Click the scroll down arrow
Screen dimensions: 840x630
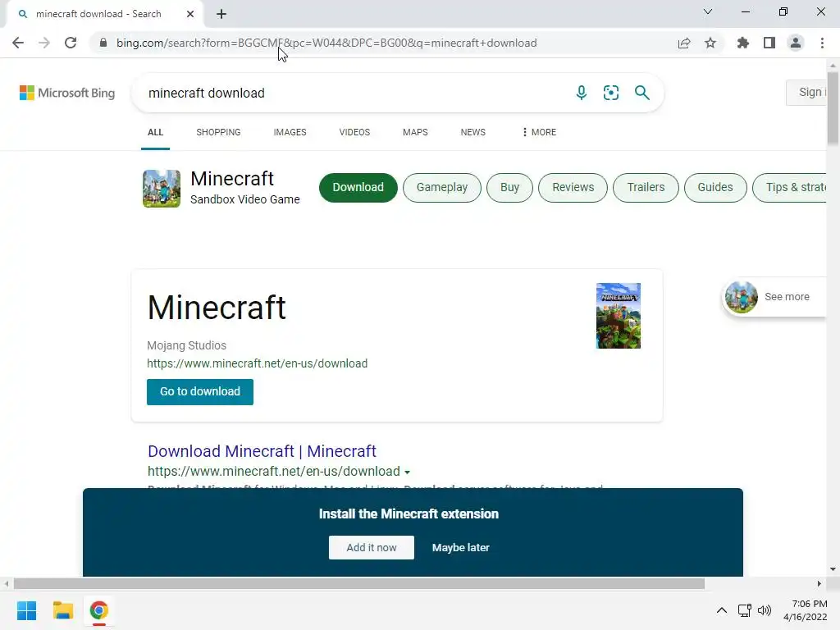(833, 569)
